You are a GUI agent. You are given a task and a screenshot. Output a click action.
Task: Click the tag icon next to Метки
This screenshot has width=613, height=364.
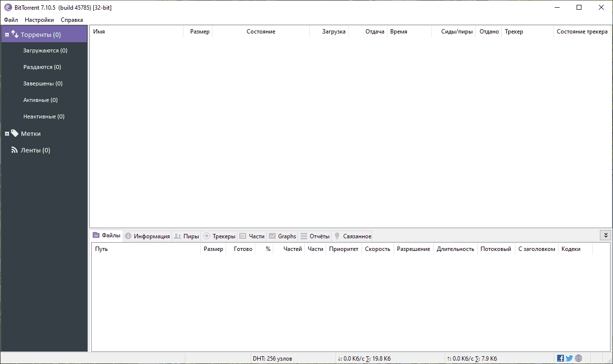(15, 133)
